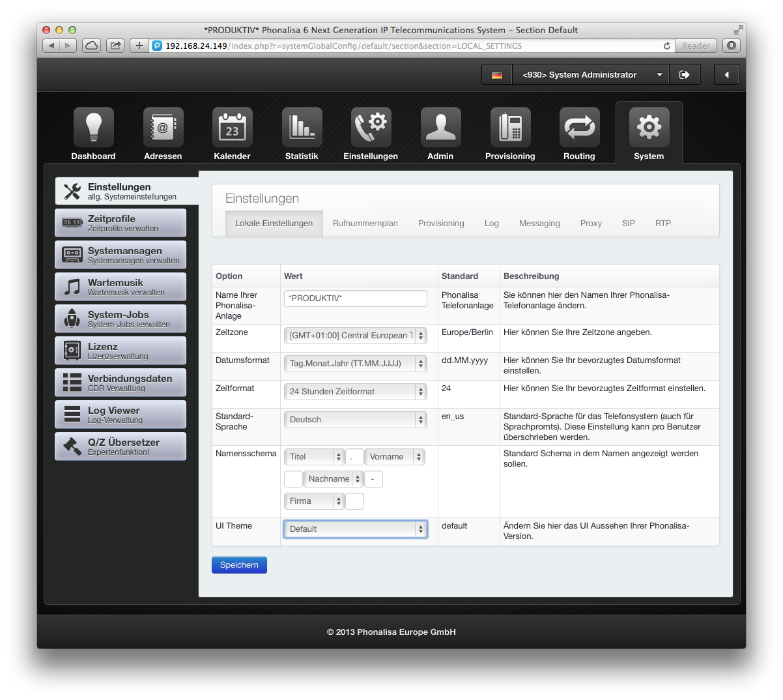Click the browser share icon
This screenshot has width=783, height=700.
pyautogui.click(x=115, y=46)
